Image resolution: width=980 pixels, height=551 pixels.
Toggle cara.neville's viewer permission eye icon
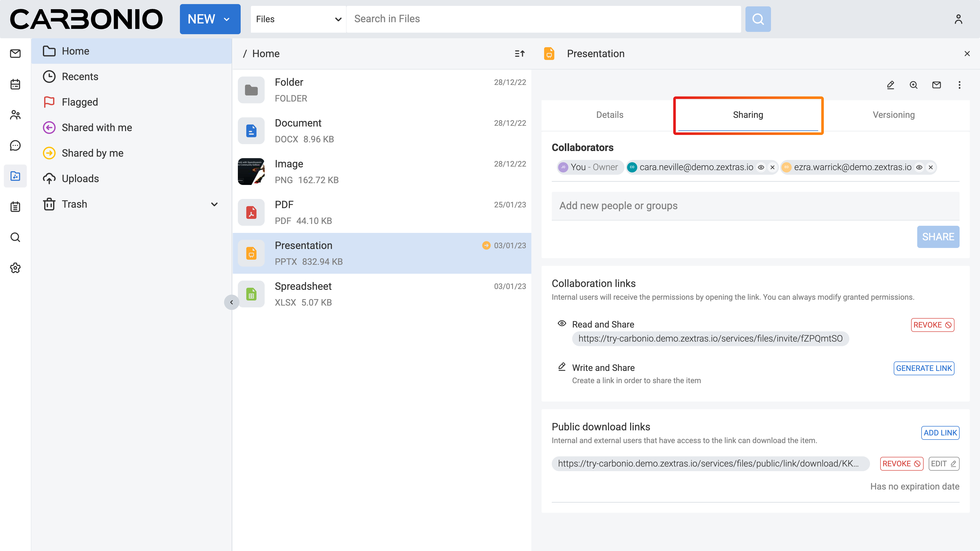(761, 167)
